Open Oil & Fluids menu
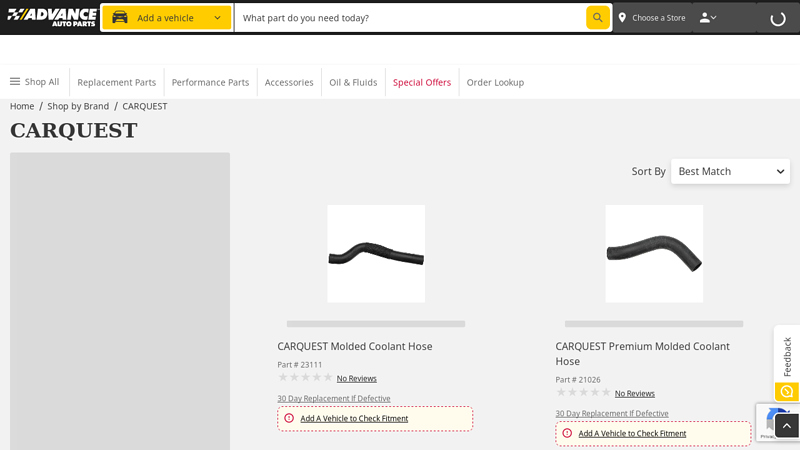The image size is (800, 450). (353, 82)
